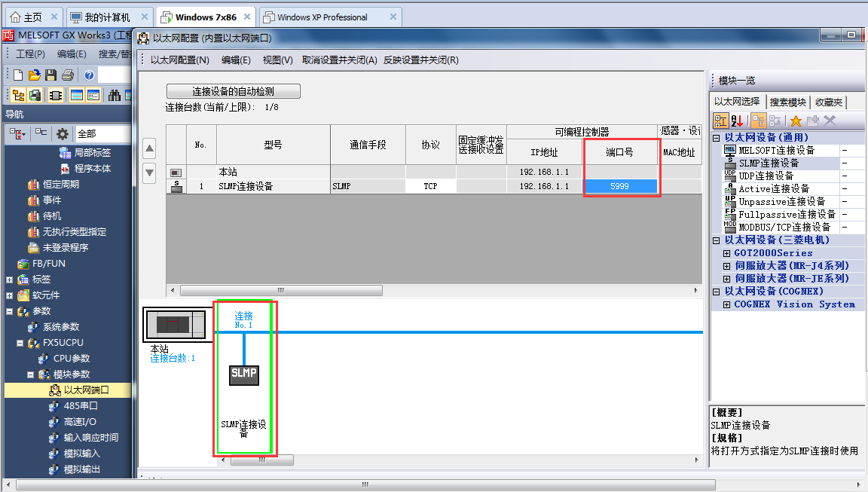Image resolution: width=868 pixels, height=492 pixels.
Task: Click the add-folder icon in module list toolbar
Action: [x=813, y=121]
